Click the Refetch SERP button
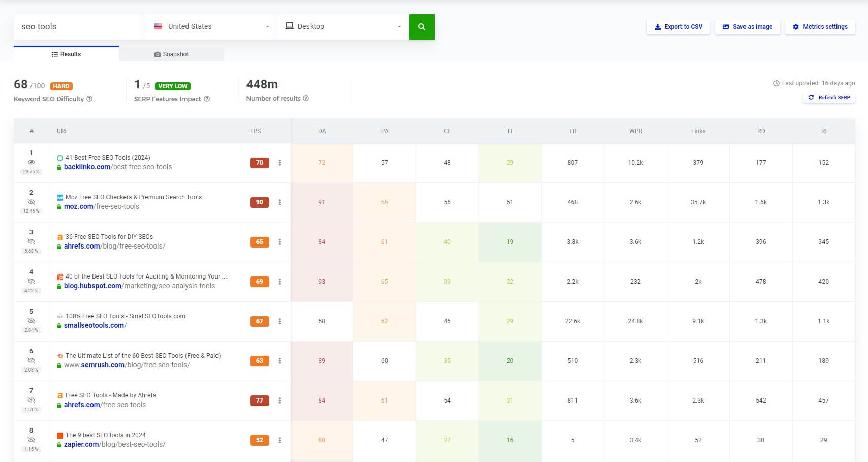The height and width of the screenshot is (462, 868). pos(829,97)
